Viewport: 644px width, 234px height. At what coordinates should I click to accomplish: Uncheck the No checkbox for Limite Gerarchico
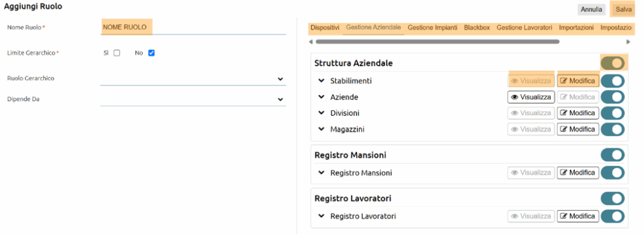click(x=151, y=53)
